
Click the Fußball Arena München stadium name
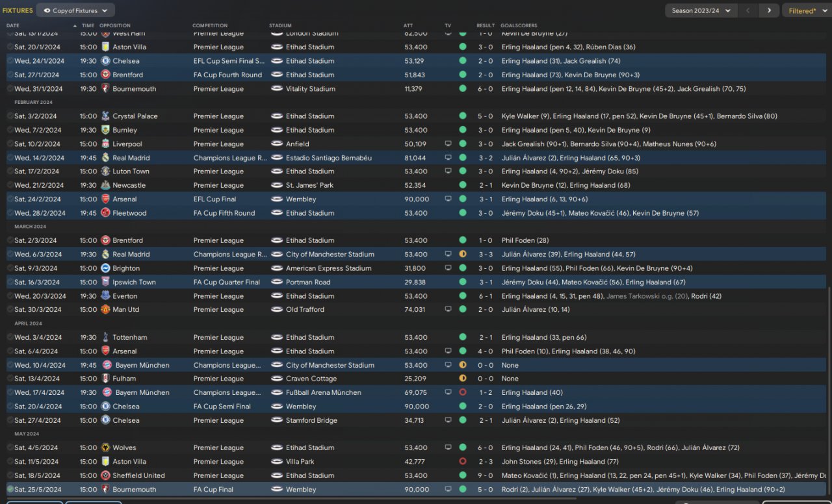click(x=323, y=392)
